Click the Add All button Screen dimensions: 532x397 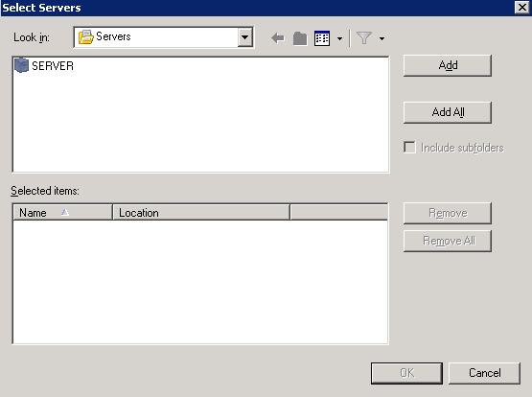point(448,112)
